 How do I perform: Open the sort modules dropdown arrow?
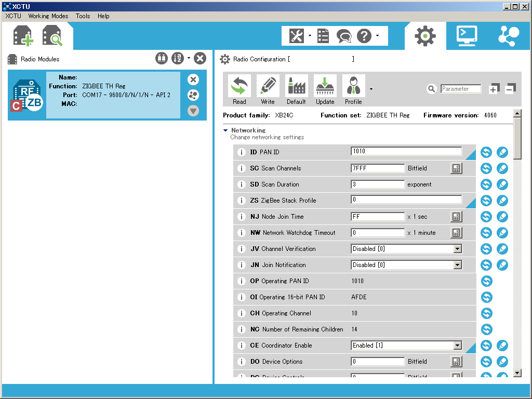pyautogui.click(x=189, y=58)
